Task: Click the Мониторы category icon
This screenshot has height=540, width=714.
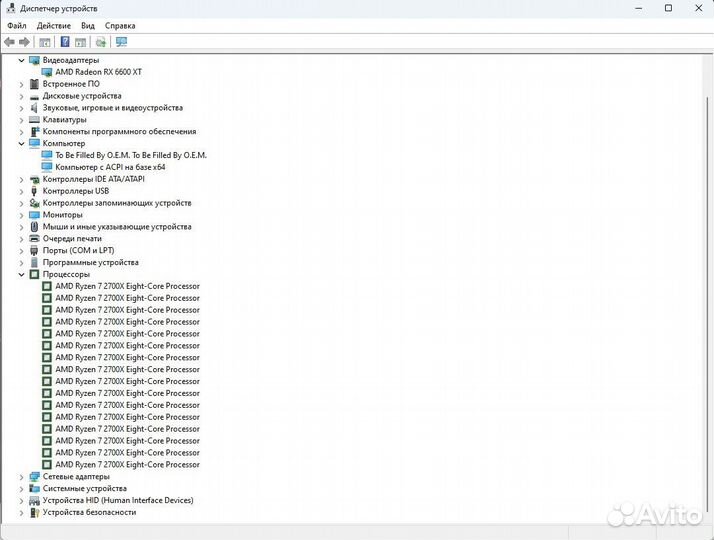Action: point(34,215)
